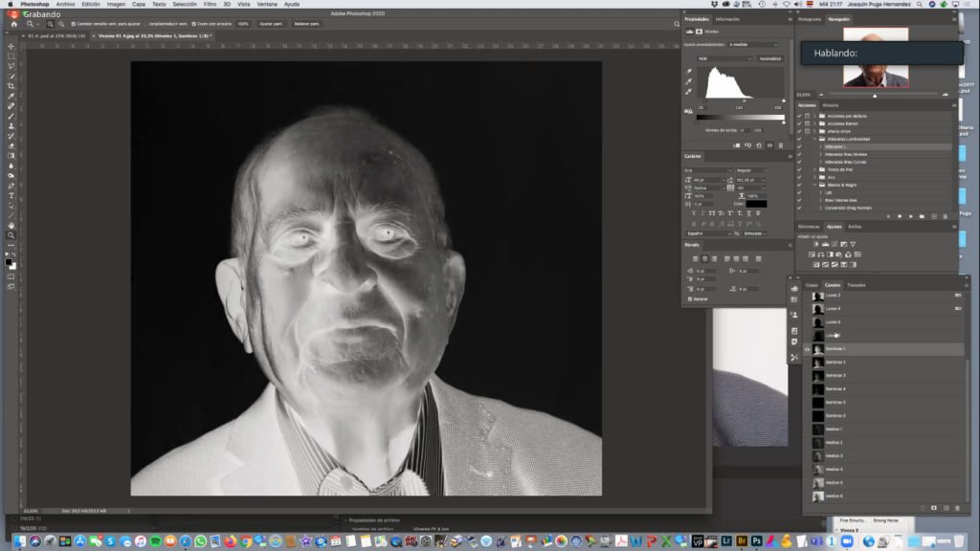
Task: Click the '100%' zoom button in options bar
Action: tap(243, 24)
